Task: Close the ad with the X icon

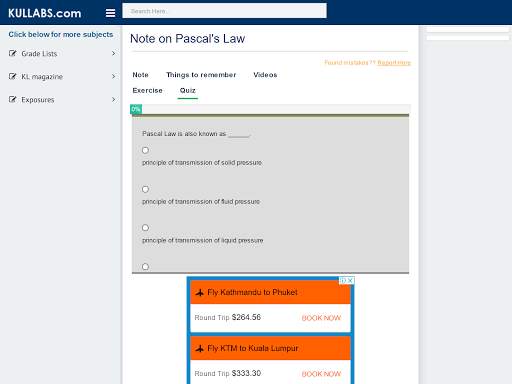Action: (350, 280)
